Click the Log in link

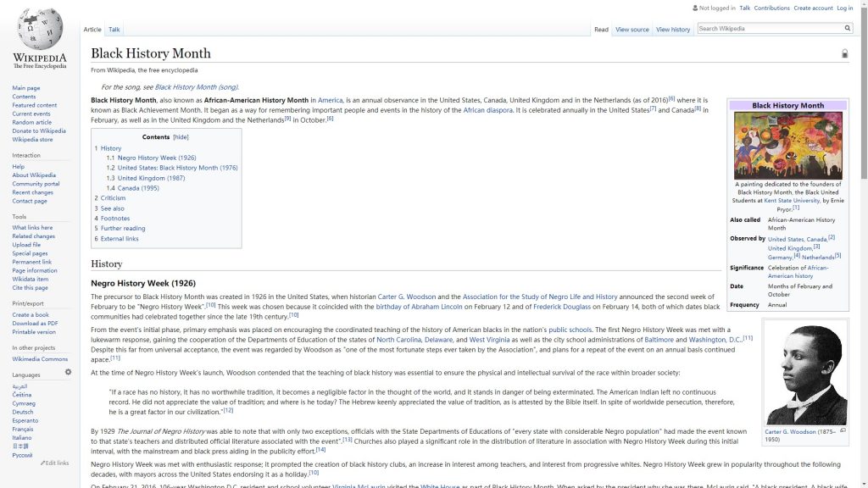(x=845, y=8)
